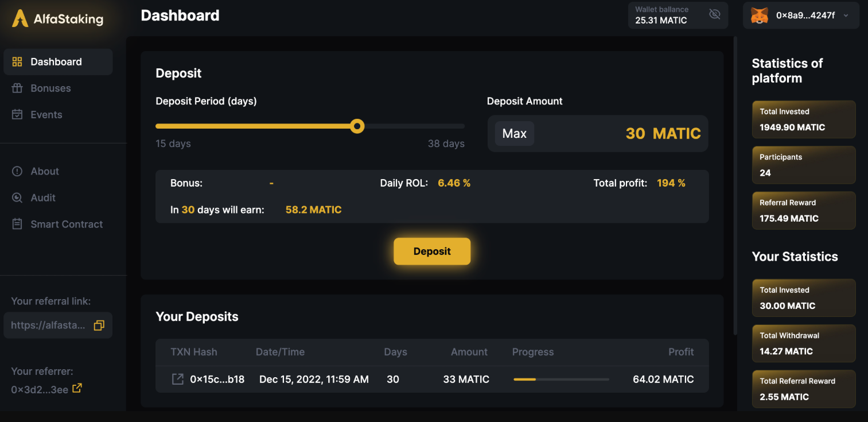Click the MetaMask fox wallet icon

760,16
